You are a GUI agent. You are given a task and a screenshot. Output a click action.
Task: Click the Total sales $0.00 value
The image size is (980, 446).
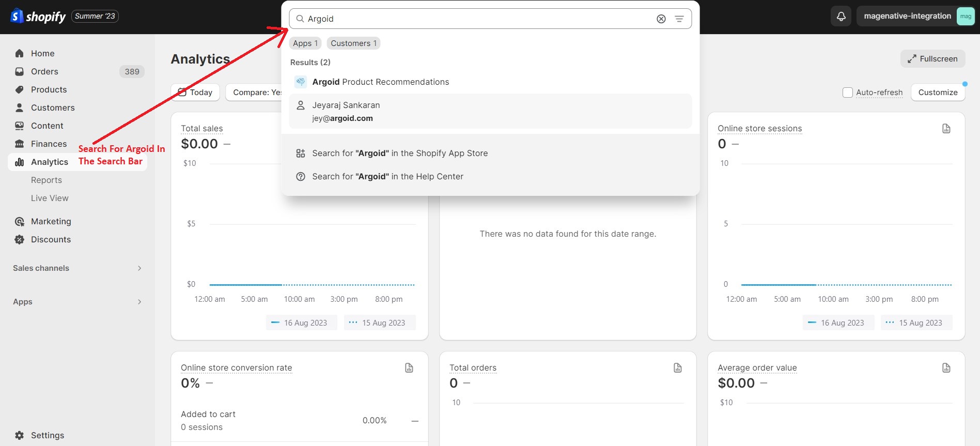199,144
